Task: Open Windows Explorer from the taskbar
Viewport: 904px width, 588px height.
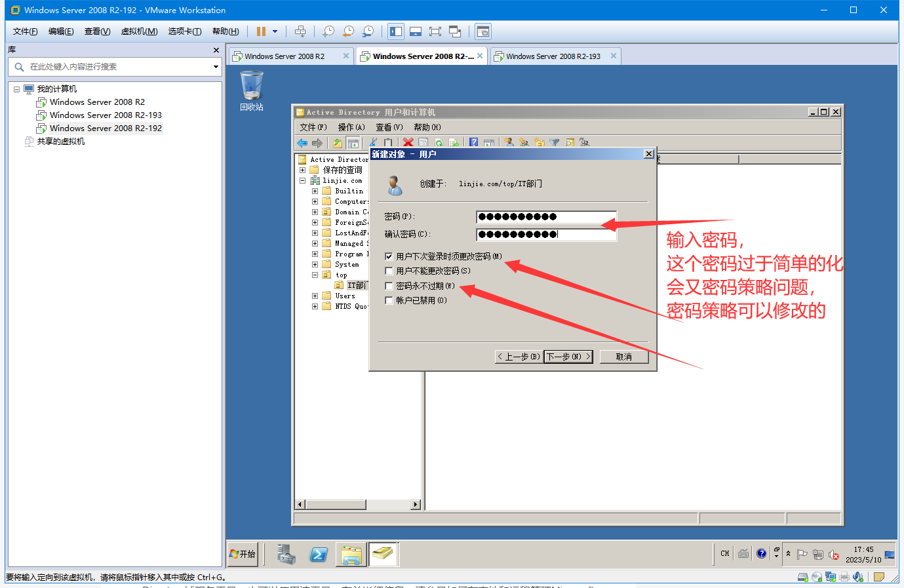Action: click(x=351, y=555)
